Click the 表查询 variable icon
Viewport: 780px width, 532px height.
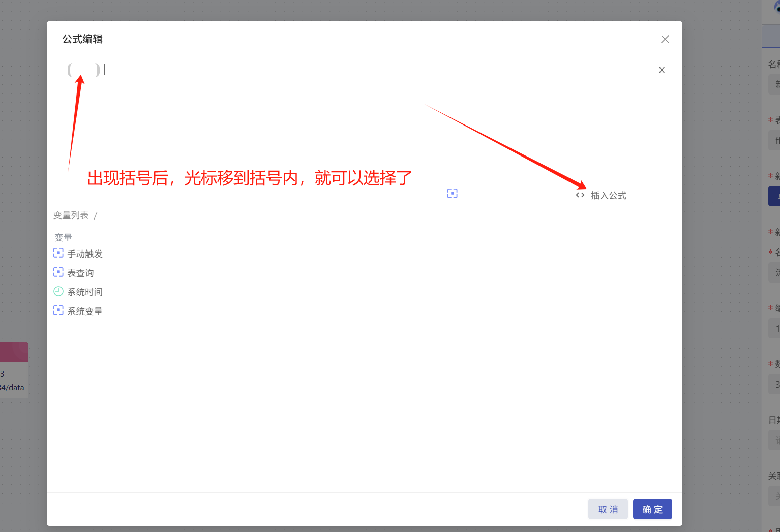(58, 272)
